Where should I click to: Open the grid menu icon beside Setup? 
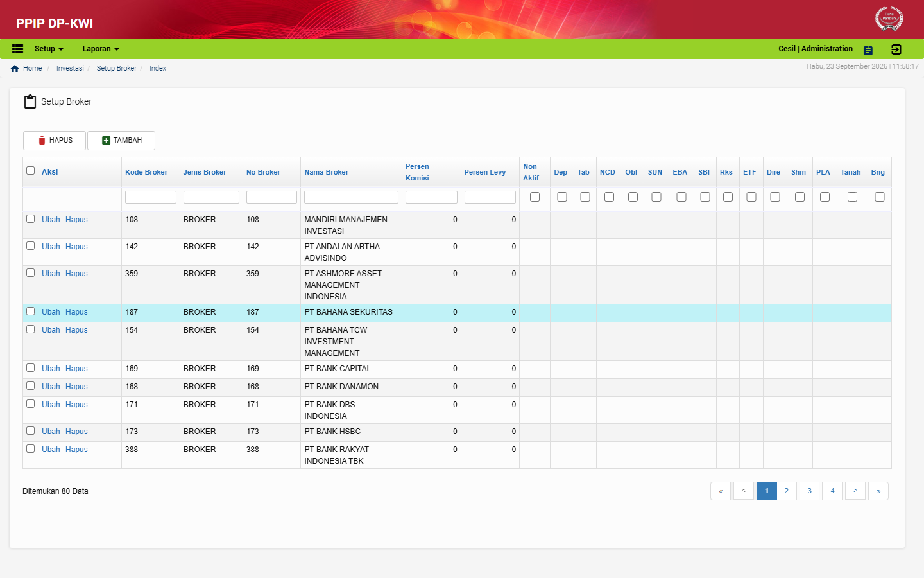click(17, 49)
